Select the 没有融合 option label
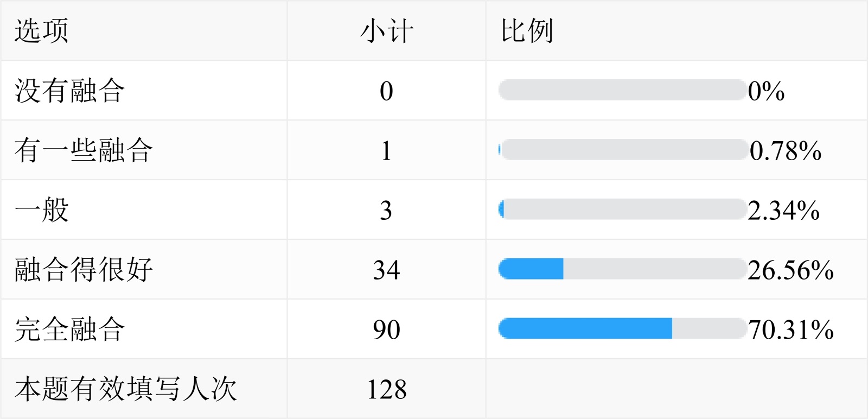 [70, 91]
